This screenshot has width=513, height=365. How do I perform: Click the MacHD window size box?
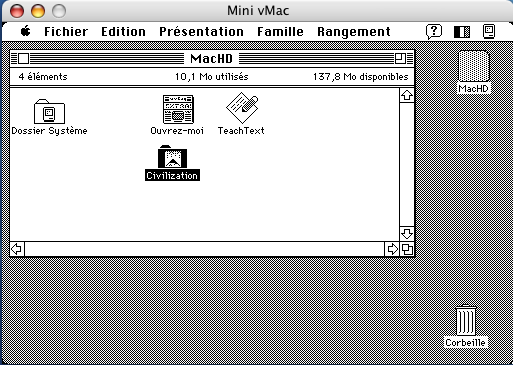pos(407,249)
